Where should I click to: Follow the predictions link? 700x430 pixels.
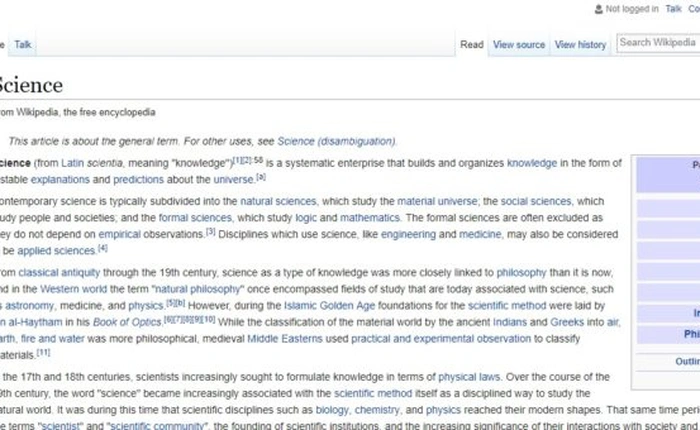tap(138, 180)
